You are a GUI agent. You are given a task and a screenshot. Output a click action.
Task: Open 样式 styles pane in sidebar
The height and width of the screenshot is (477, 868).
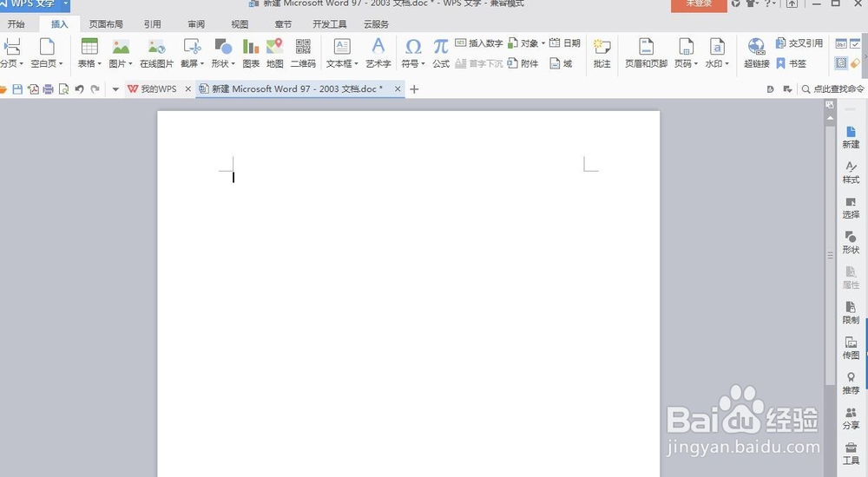coord(851,173)
